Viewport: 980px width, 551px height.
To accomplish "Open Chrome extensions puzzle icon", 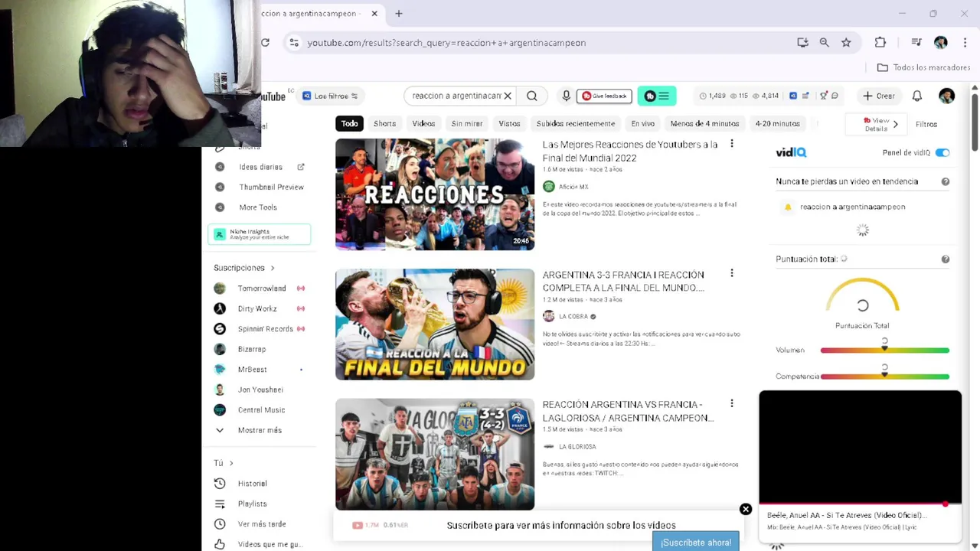I will pos(880,43).
